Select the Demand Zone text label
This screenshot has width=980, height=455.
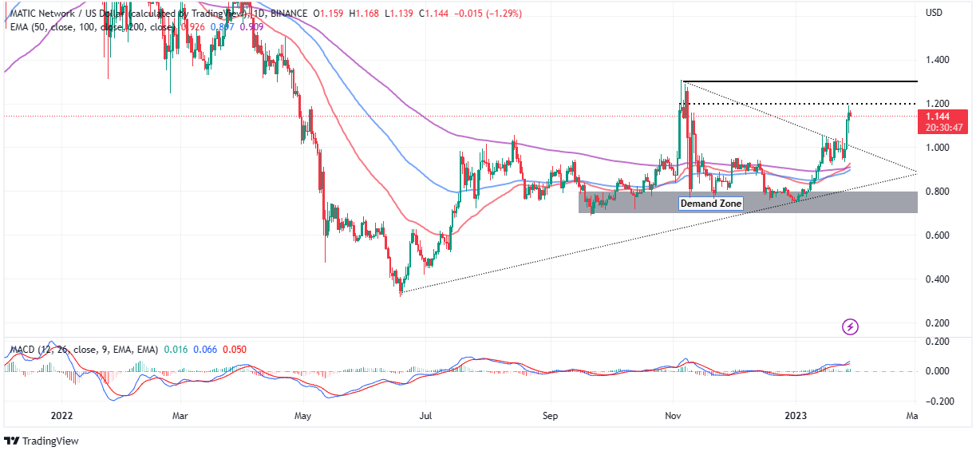tap(711, 204)
